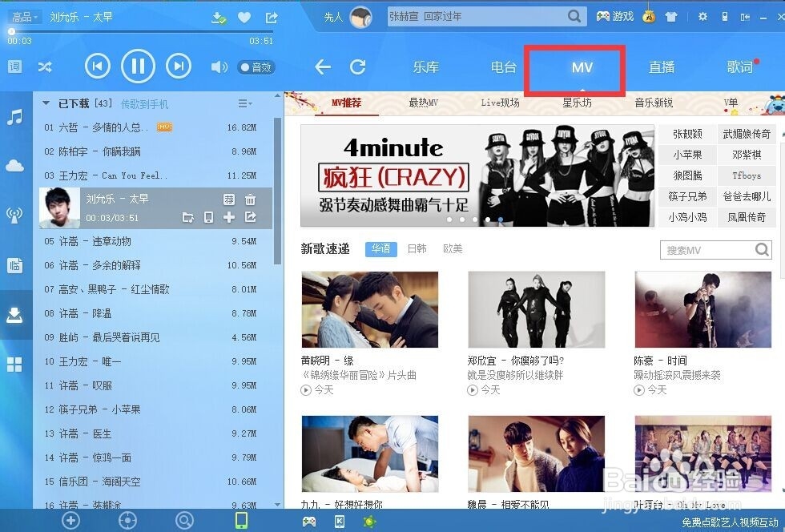Screen dimensions: 785x532
Task: Select the 音乐新锐 sub-tab
Action: 654,103
